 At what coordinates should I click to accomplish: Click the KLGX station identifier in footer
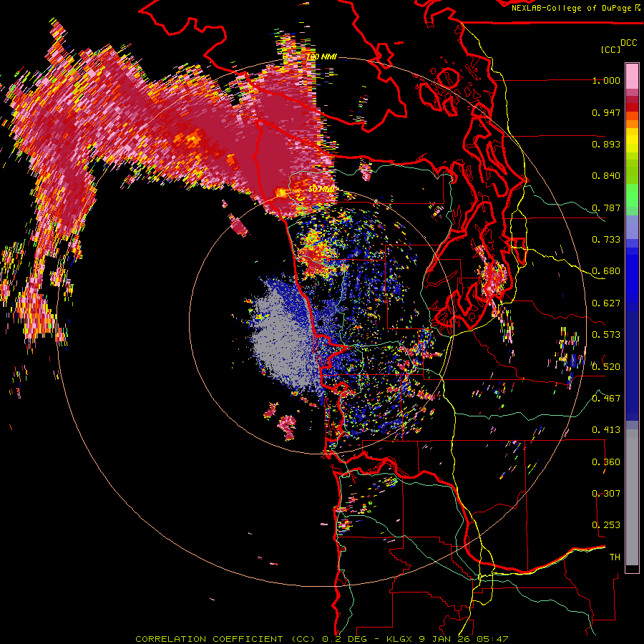coord(401,639)
